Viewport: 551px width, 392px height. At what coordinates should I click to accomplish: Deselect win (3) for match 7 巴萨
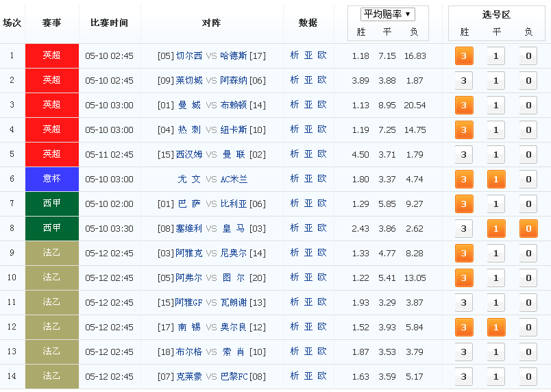tap(464, 204)
